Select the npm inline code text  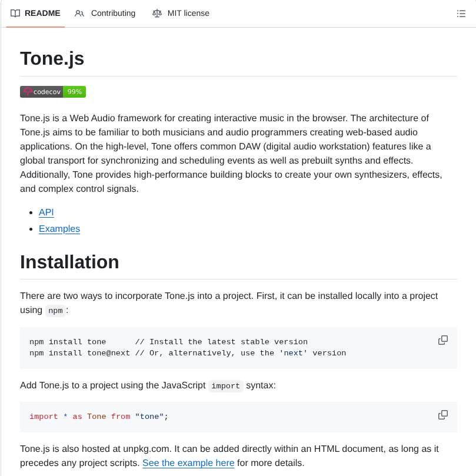pyautogui.click(x=55, y=311)
